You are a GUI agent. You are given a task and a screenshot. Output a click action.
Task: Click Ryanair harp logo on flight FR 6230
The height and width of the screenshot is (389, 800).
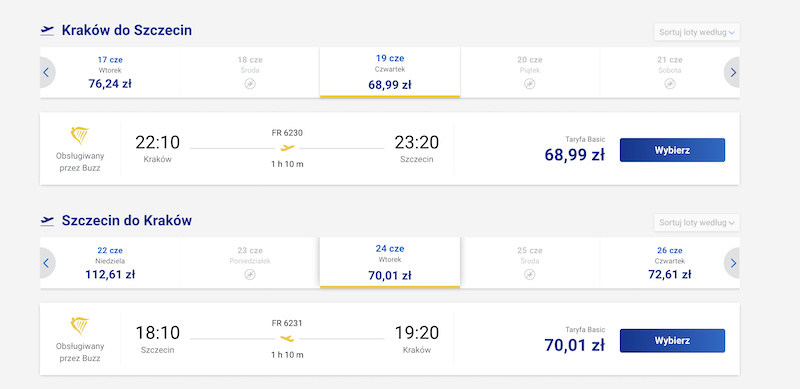click(80, 135)
